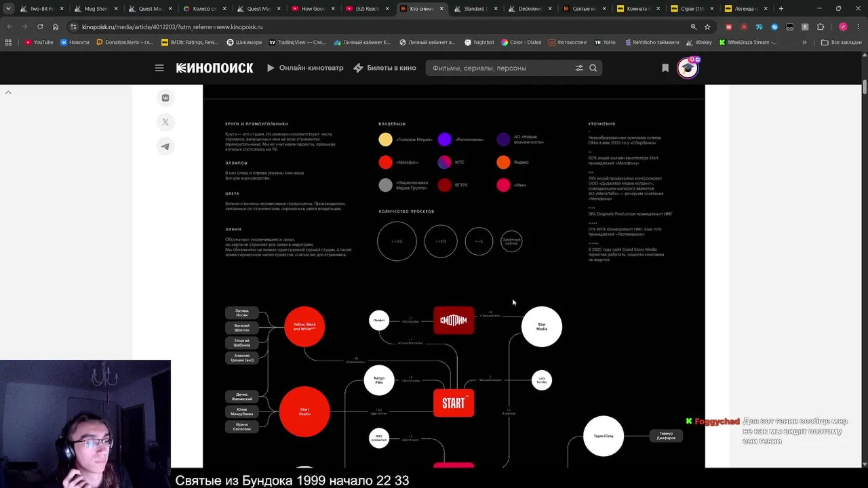Click the violet «Ростелеком» color circle
868x488 pixels.
pos(444,140)
